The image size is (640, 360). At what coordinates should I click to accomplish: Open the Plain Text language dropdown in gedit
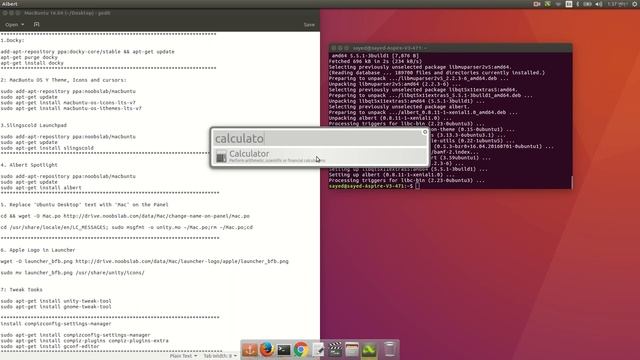click(183, 356)
